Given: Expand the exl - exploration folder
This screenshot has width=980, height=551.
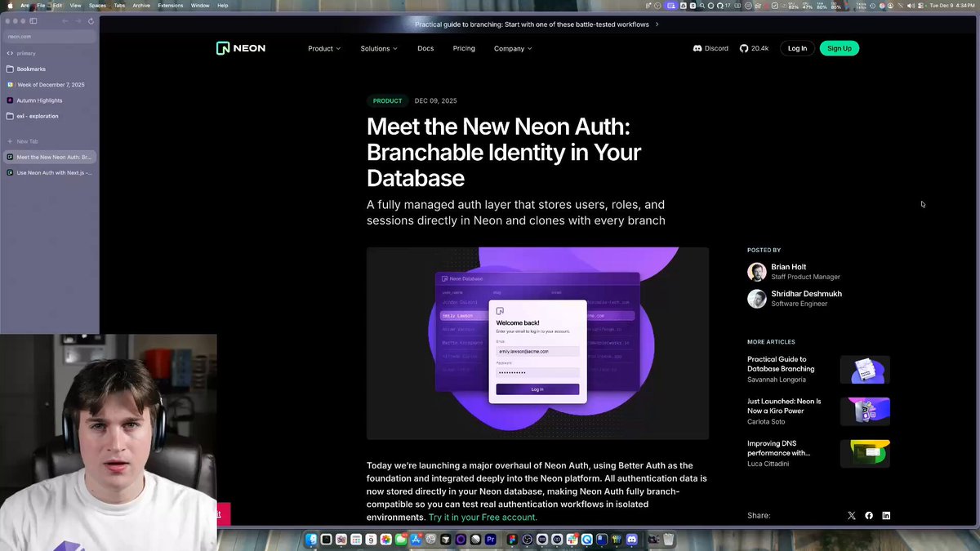Looking at the screenshot, I should coord(37,116).
